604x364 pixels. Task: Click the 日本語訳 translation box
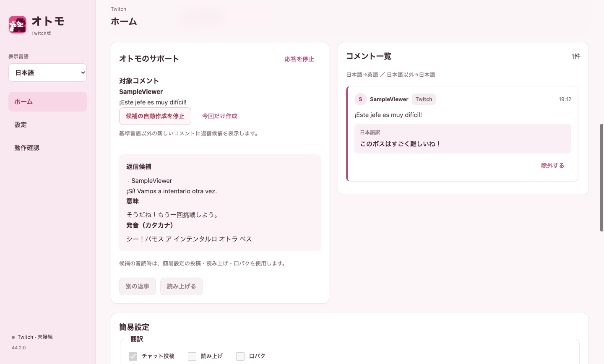[x=463, y=139]
